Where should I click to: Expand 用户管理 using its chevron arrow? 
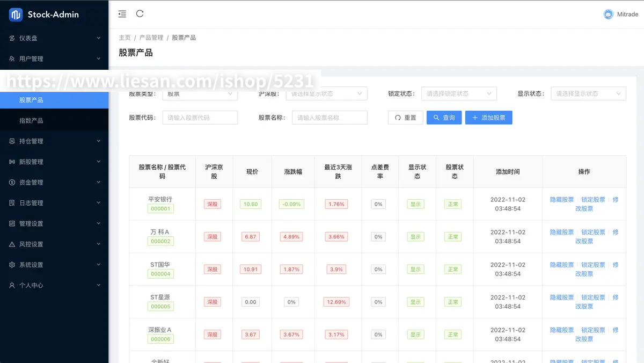(98, 59)
